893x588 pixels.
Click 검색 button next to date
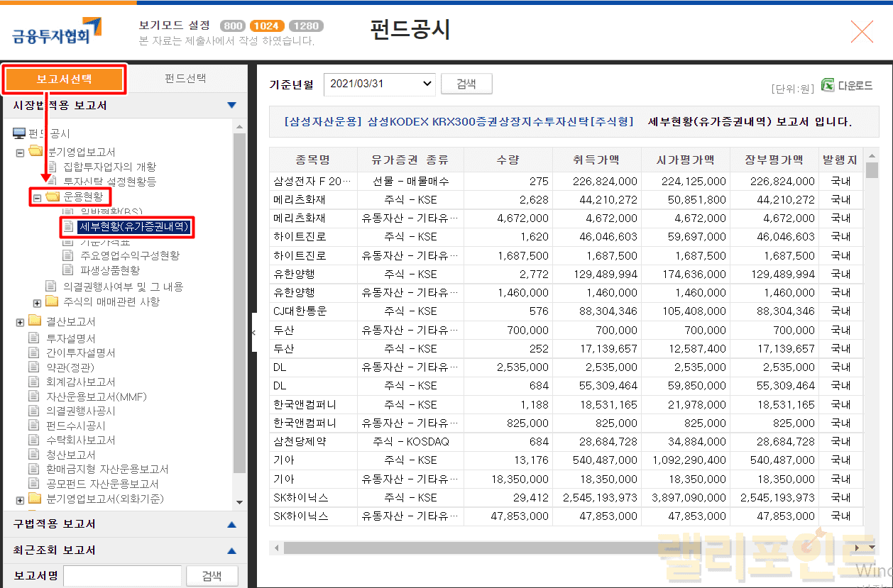click(466, 84)
